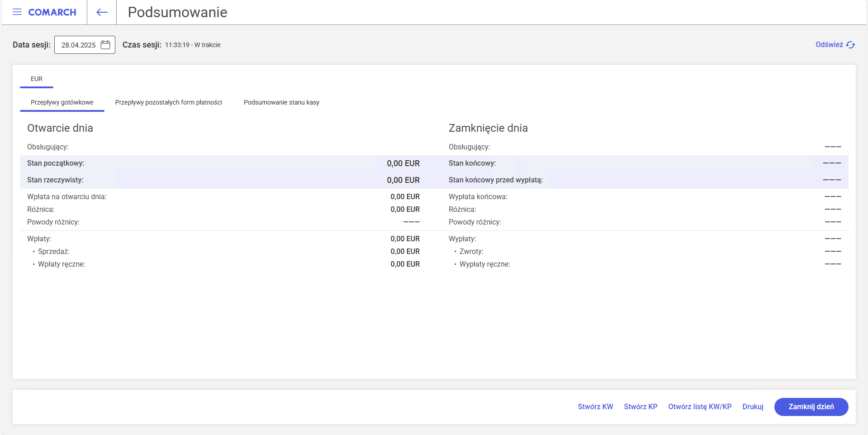Select the Stan rzeczywisty label
This screenshot has height=435, width=868.
(55, 180)
